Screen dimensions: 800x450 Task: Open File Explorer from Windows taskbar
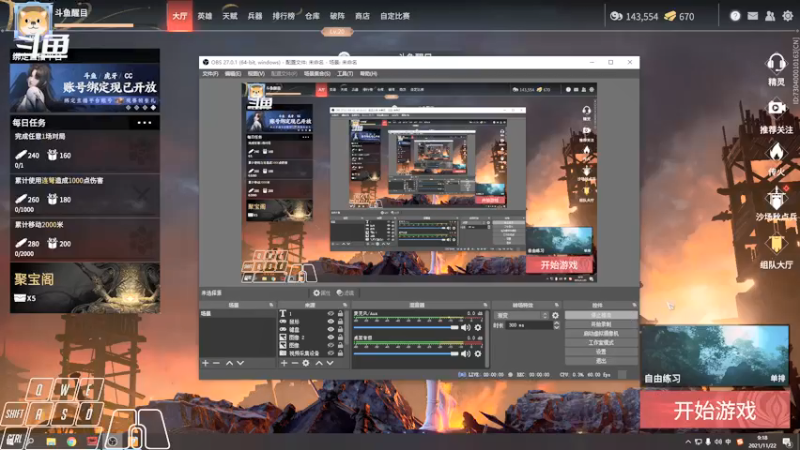(51, 441)
